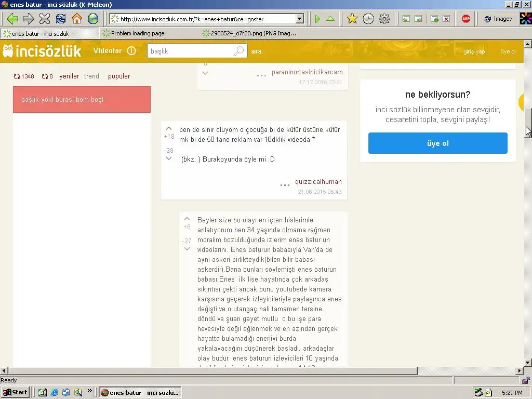This screenshot has height=399, width=532.
Task: Click the vertical scrollbar down arrow
Action: 528,362
